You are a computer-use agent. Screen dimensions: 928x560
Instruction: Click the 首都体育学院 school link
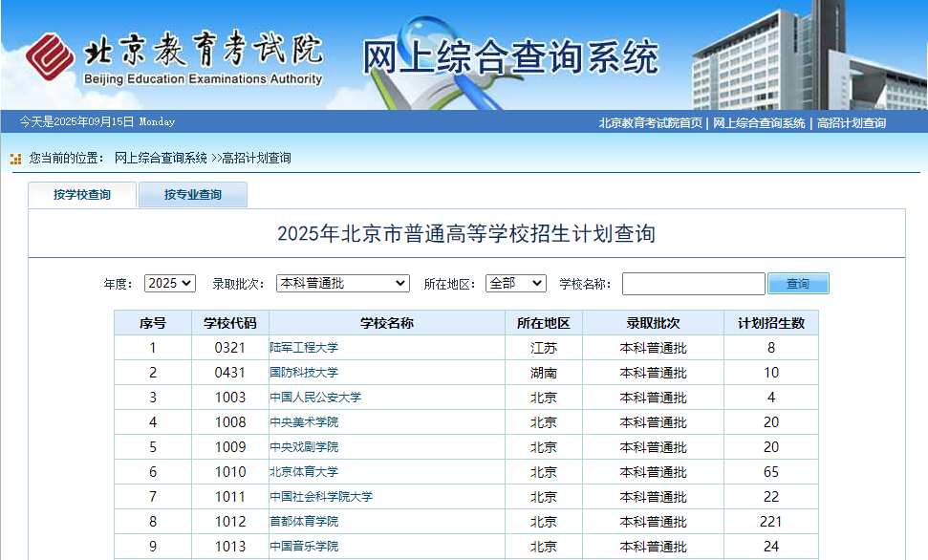point(304,522)
